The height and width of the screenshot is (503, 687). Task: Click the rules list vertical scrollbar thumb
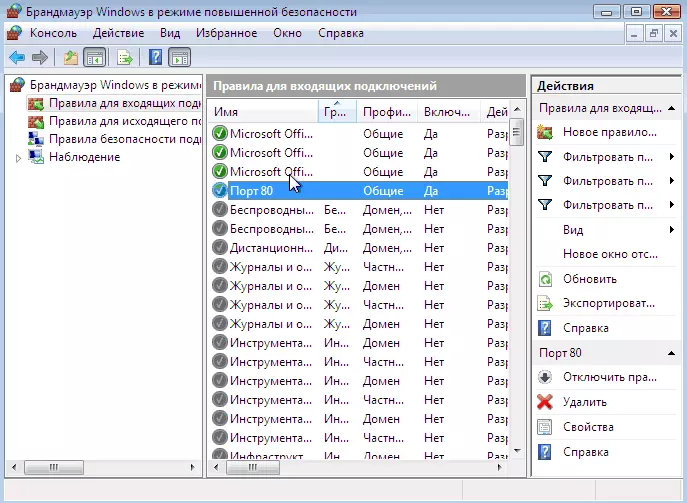[516, 132]
